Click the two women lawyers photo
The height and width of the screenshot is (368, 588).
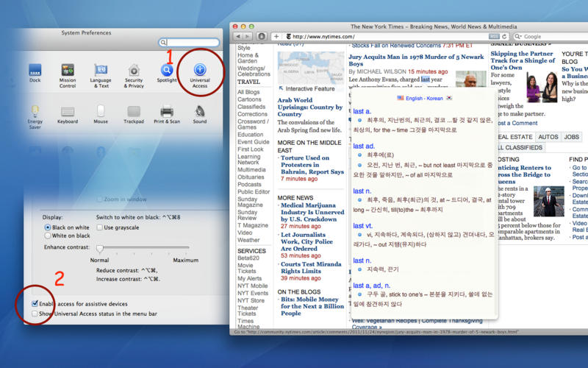point(542,87)
